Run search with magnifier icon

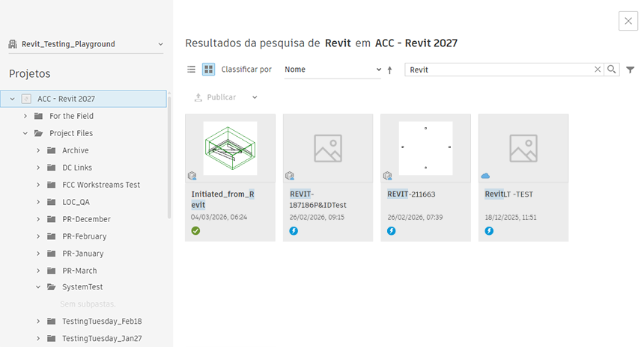click(x=612, y=70)
